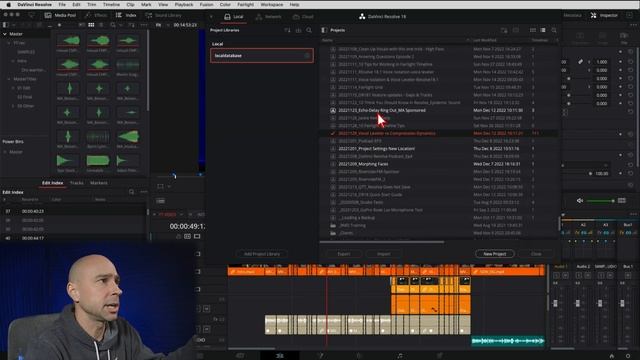
Task: Open the Fairlight menu in menu bar
Action: (x=245, y=4)
